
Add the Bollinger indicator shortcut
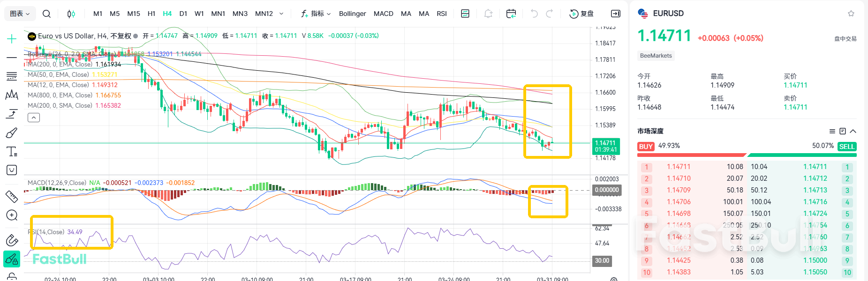click(x=352, y=14)
